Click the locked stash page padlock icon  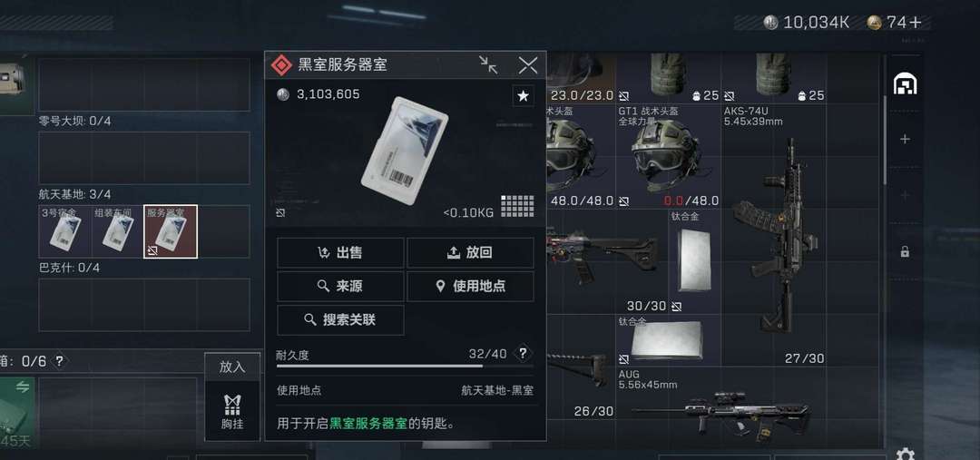905,252
